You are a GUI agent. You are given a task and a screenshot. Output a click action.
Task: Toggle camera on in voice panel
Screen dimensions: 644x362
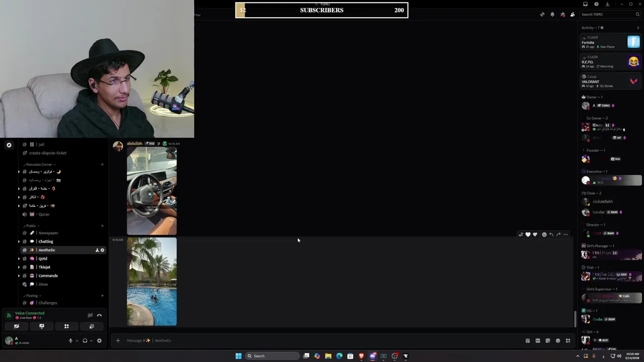(17, 326)
